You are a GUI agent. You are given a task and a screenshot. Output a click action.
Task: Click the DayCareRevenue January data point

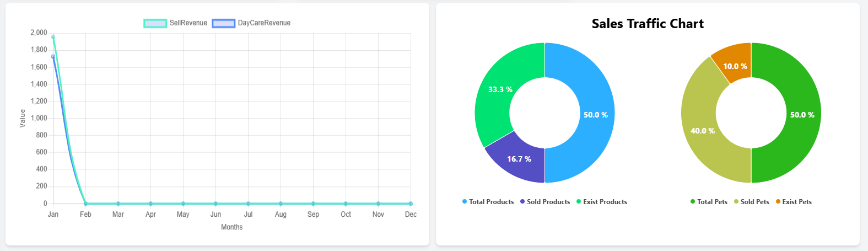(x=53, y=56)
